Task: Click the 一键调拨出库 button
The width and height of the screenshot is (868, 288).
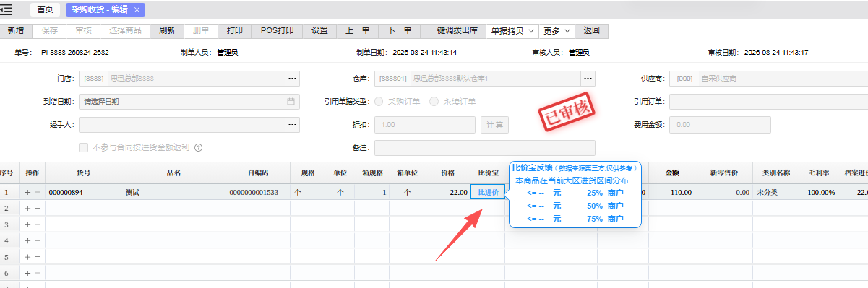Action: [x=453, y=30]
